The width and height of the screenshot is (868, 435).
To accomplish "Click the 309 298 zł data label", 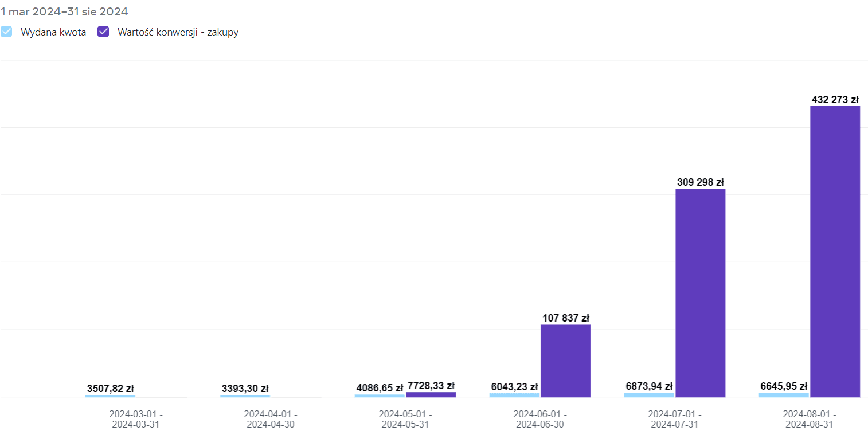I will [x=700, y=182].
